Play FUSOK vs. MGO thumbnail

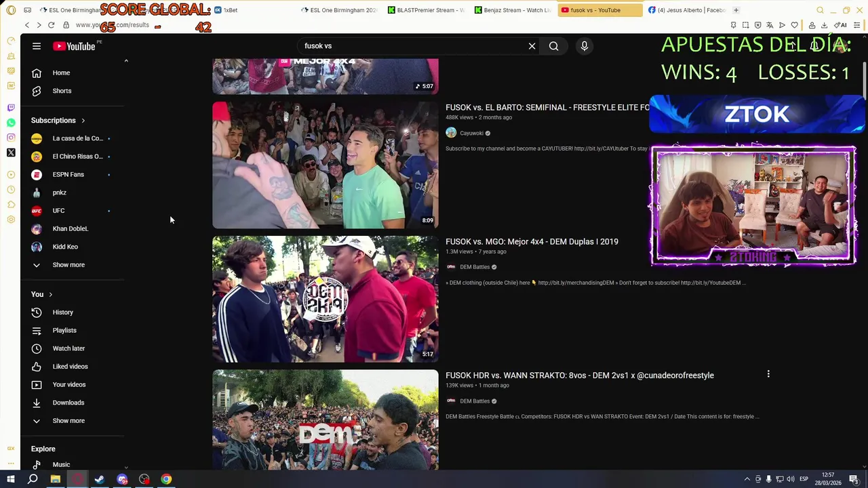(325, 299)
